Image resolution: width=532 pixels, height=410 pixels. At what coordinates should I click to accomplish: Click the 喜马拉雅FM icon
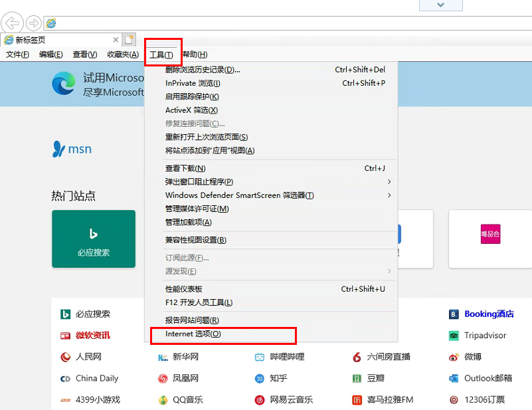[x=357, y=400]
